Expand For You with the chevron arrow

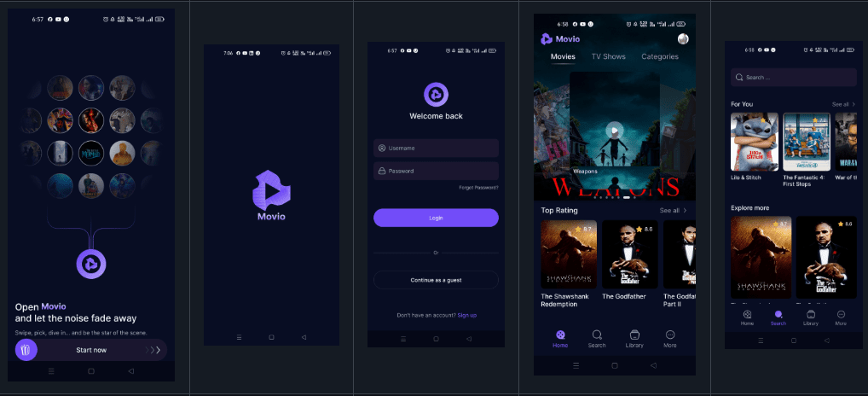pos(854,104)
